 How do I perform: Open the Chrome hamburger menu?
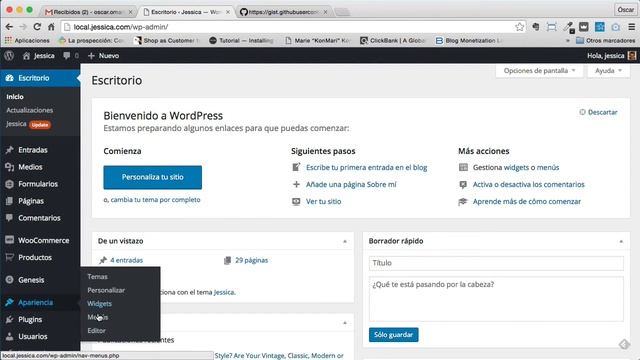pyautogui.click(x=631, y=27)
